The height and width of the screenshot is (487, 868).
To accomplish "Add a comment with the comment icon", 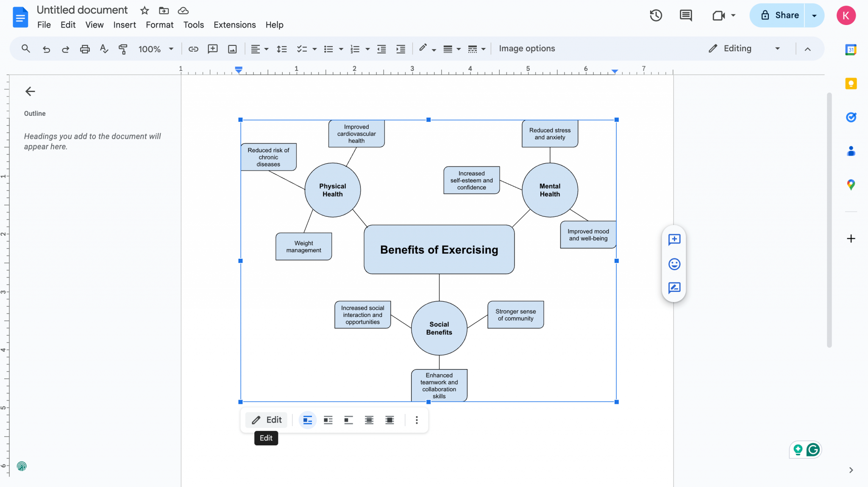I will click(212, 49).
